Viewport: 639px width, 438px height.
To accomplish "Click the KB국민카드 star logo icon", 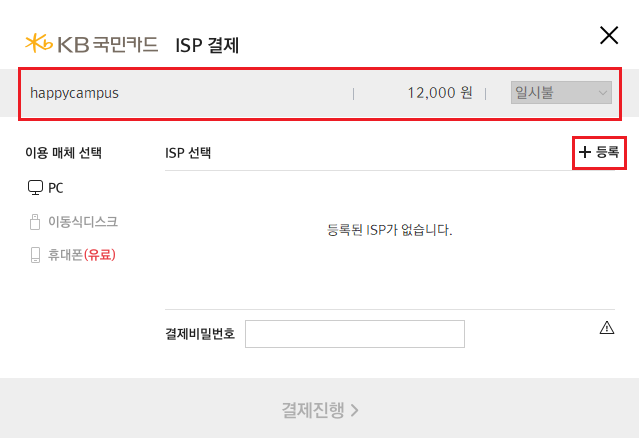I will [x=38, y=43].
